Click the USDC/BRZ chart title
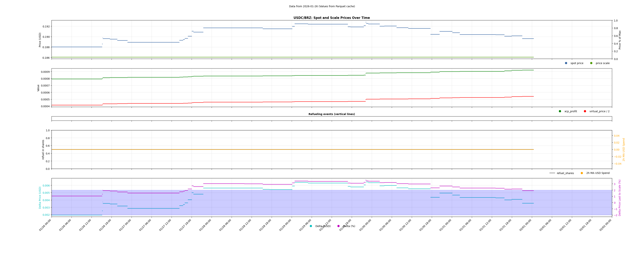Screen dimensions: 644x255 tap(332, 18)
